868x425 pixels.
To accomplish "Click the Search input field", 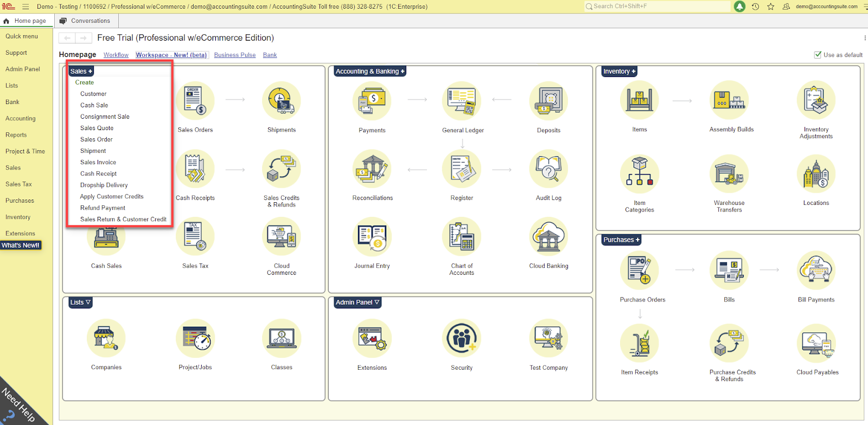I will (658, 7).
